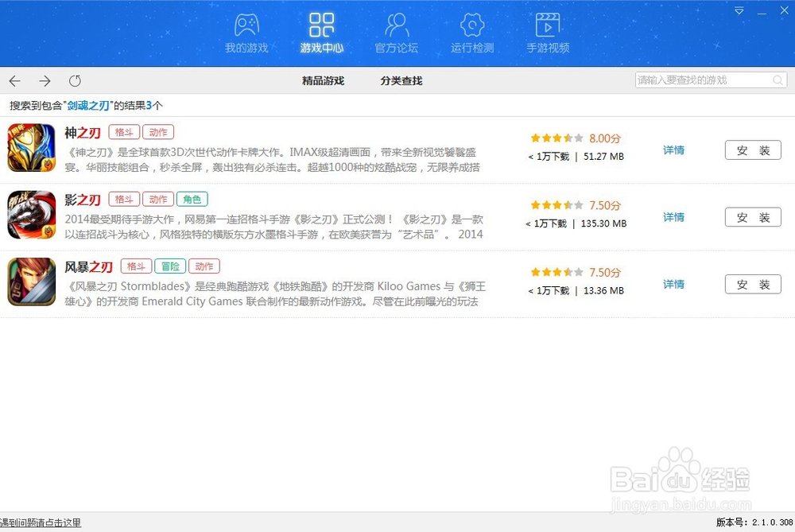This screenshot has width=795, height=532.
Task: Refresh the page with reload icon
Action: [x=75, y=80]
